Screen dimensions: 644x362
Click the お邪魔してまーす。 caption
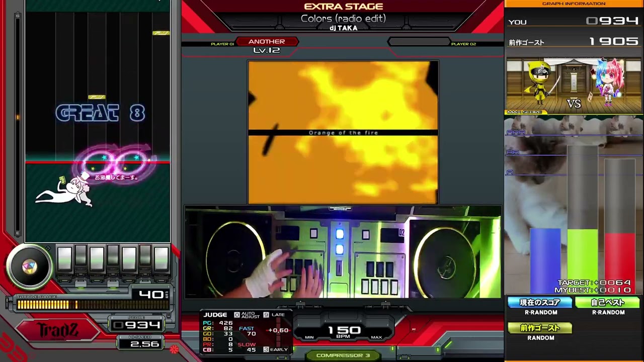point(116,177)
